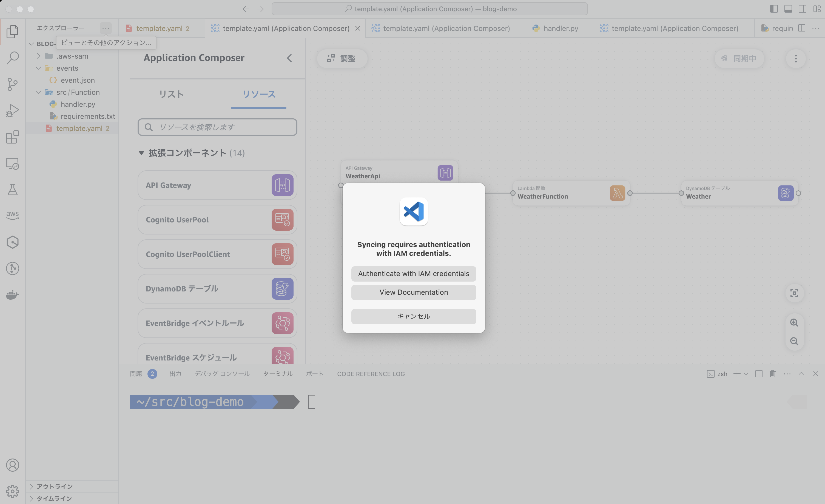Click the EventBridge イベントルール component icon
This screenshot has width=825, height=504.
[x=282, y=323]
